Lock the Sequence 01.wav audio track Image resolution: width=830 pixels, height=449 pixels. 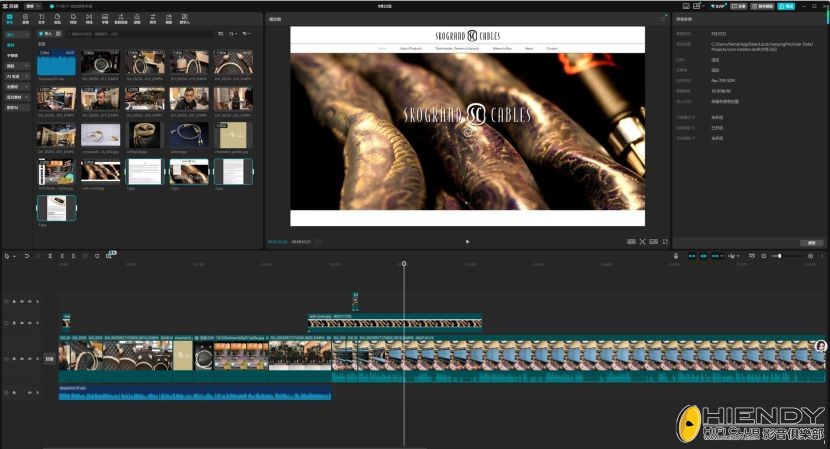click(14, 392)
